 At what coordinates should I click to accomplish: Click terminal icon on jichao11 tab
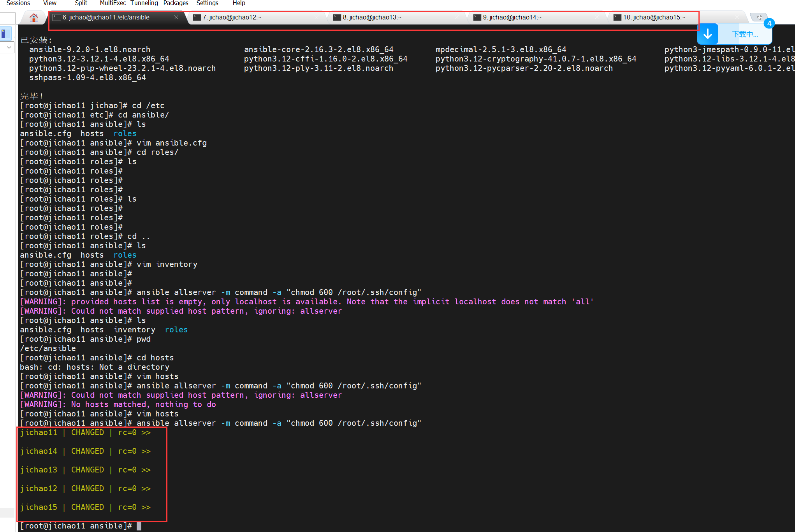point(57,18)
